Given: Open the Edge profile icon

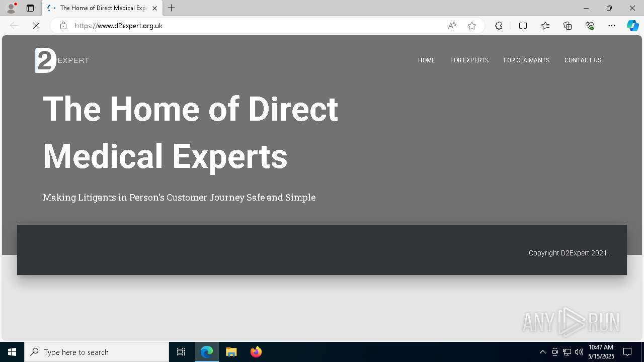Looking at the screenshot, I should coord(11,8).
